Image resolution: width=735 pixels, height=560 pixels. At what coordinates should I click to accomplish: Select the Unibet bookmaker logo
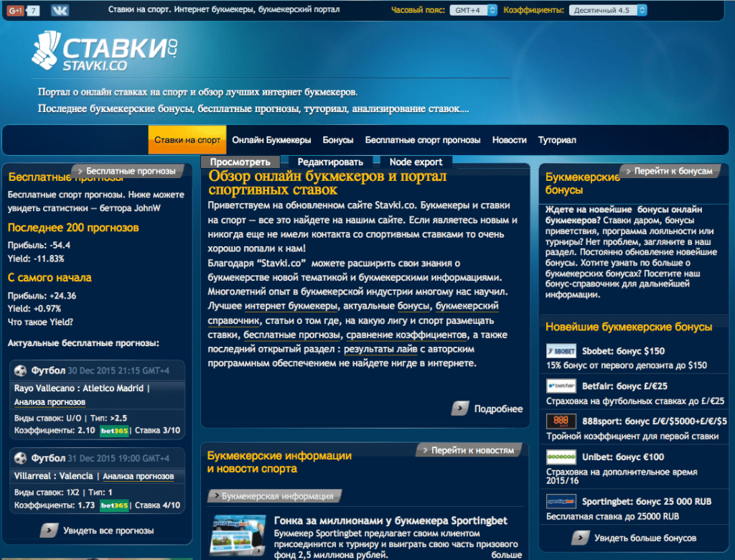pyautogui.click(x=561, y=457)
